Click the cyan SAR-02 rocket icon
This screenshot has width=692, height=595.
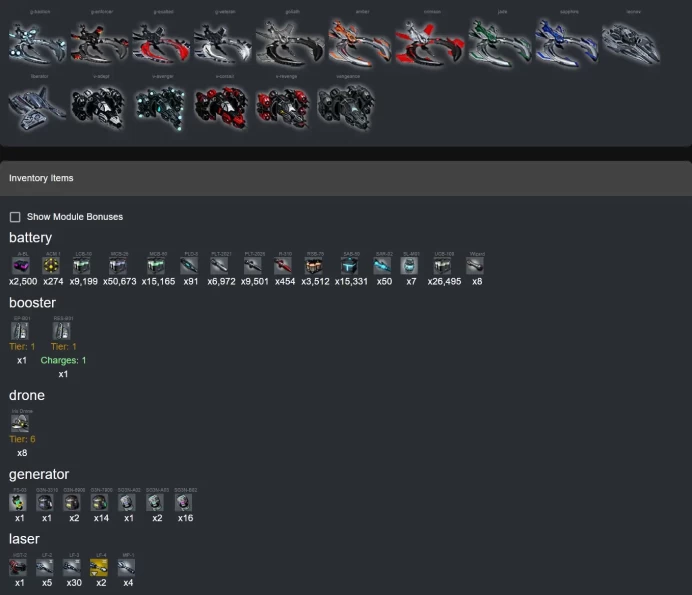[x=382, y=266]
